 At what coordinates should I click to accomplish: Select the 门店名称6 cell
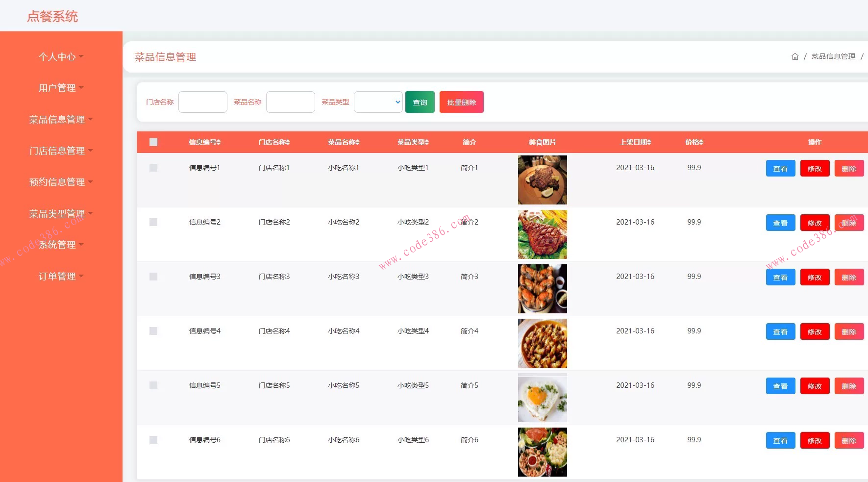click(x=274, y=440)
